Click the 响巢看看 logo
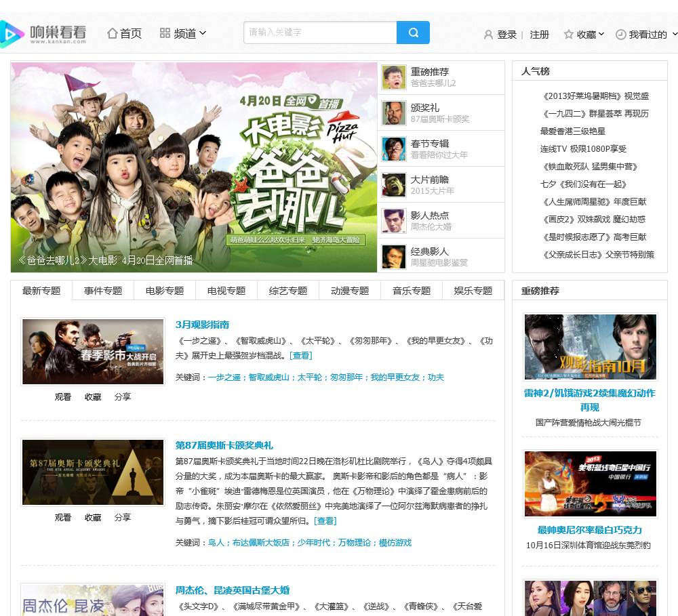The height and width of the screenshot is (616, 678). pyautogui.click(x=43, y=34)
